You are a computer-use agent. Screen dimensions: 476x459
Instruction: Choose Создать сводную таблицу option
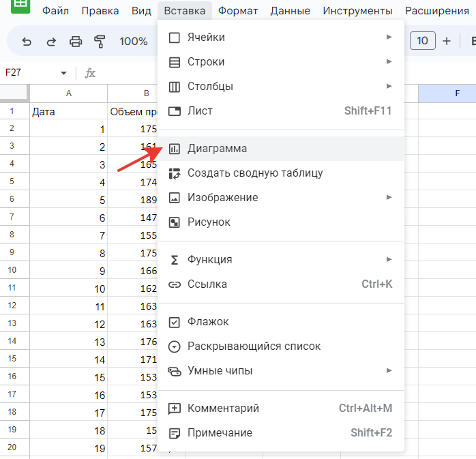(x=254, y=173)
